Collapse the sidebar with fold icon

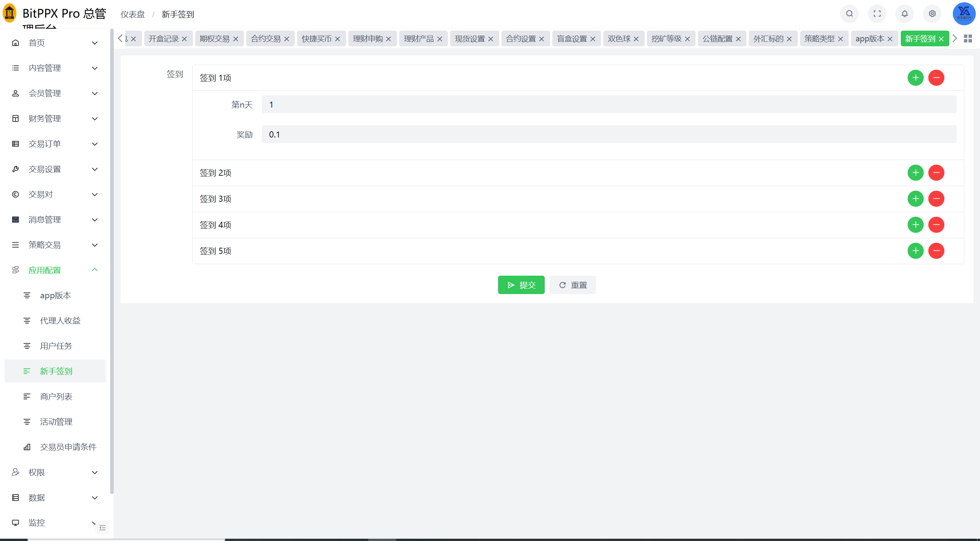coord(102,528)
